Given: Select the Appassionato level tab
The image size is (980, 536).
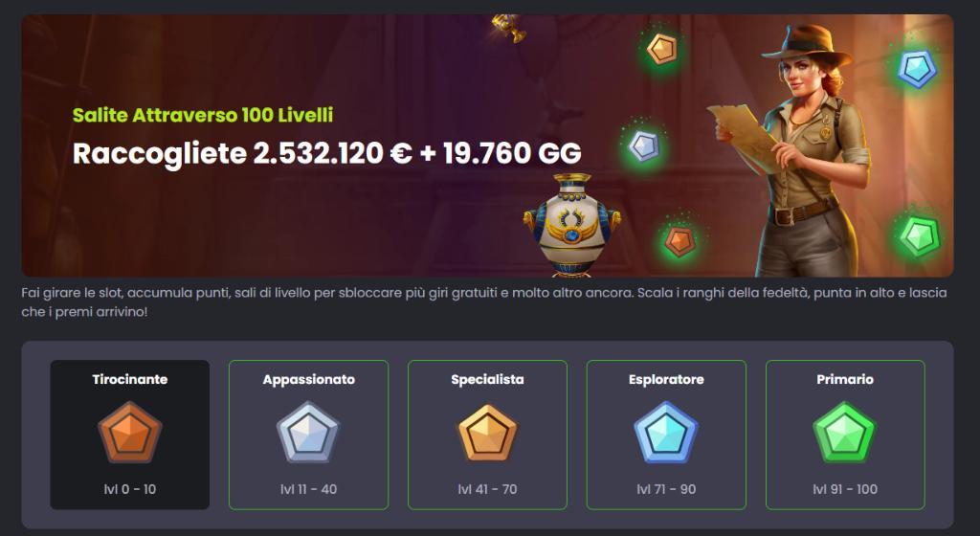Looking at the screenshot, I should 309,435.
